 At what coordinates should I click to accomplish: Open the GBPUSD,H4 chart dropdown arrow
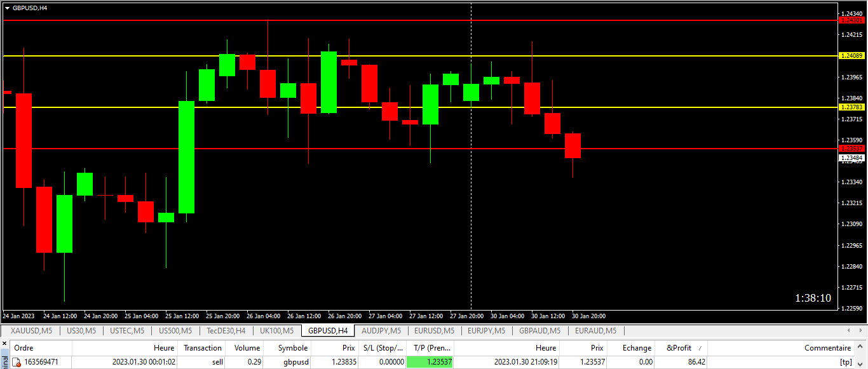coord(7,8)
